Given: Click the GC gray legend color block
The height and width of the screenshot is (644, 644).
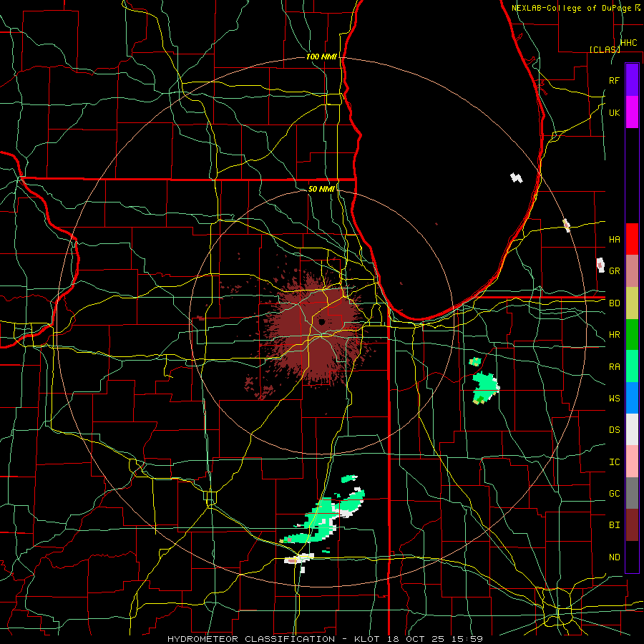Looking at the screenshot, I should (x=632, y=493).
